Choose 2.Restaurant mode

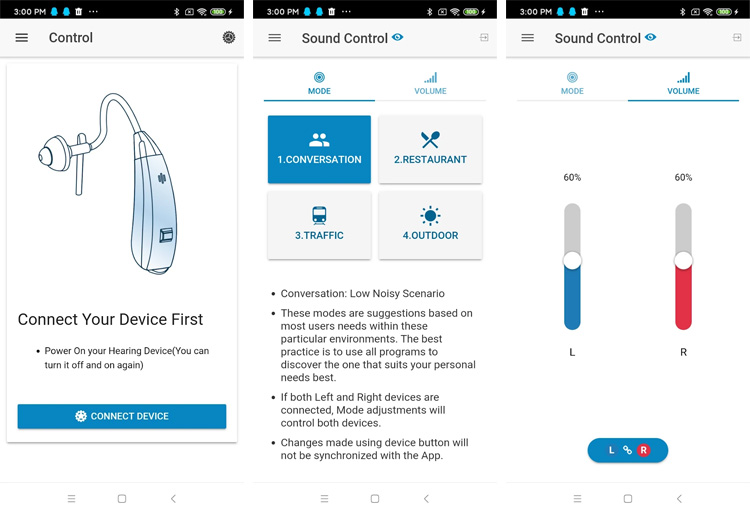(x=430, y=149)
